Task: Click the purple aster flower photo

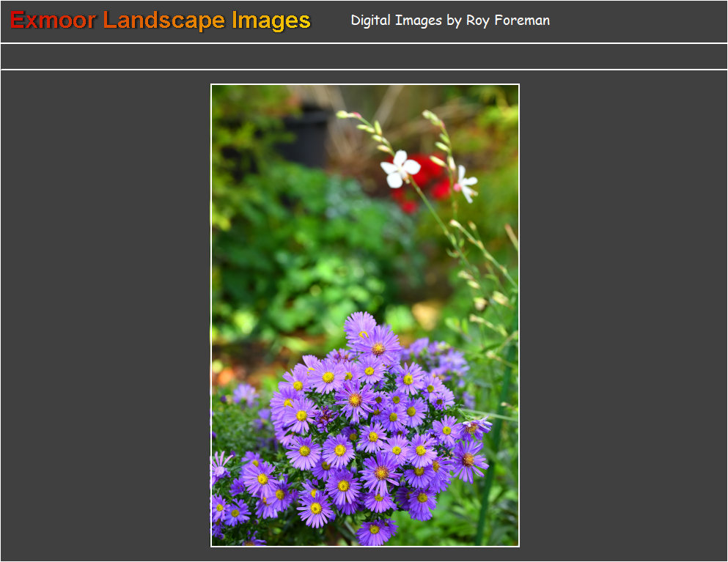Action: [364, 315]
